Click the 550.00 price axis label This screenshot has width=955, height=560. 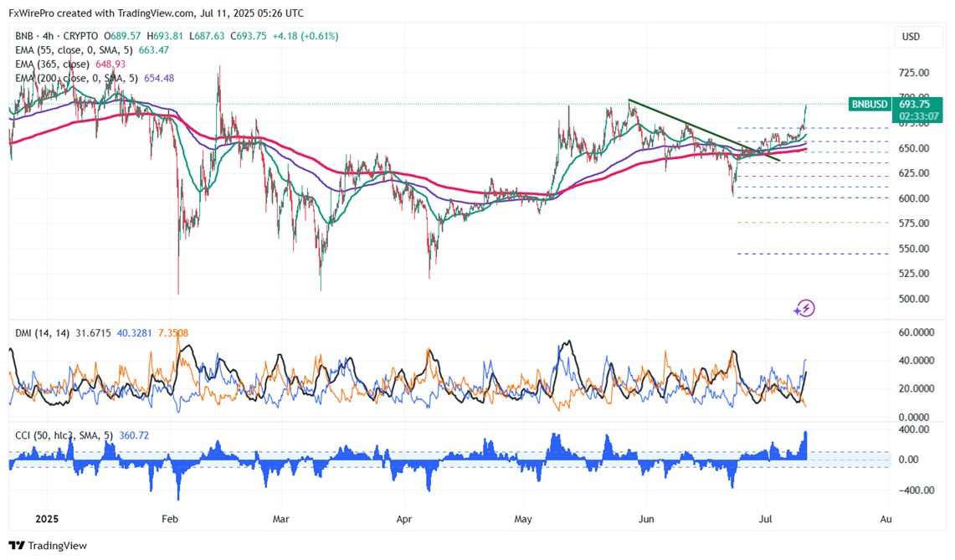914,248
